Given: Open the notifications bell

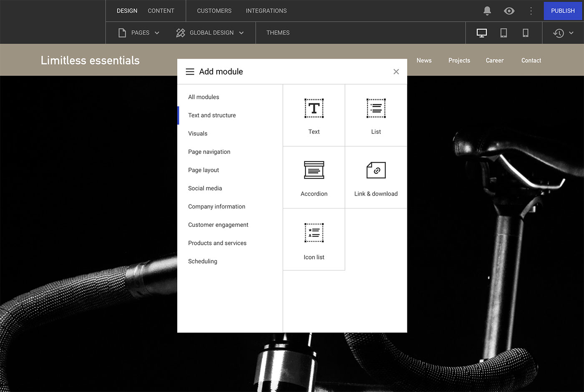Looking at the screenshot, I should [x=487, y=11].
